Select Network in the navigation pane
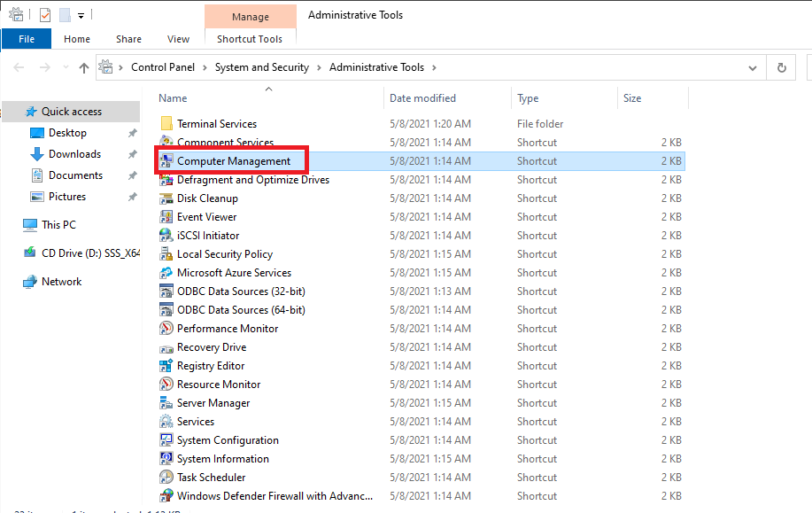This screenshot has height=513, width=812. coord(62,282)
